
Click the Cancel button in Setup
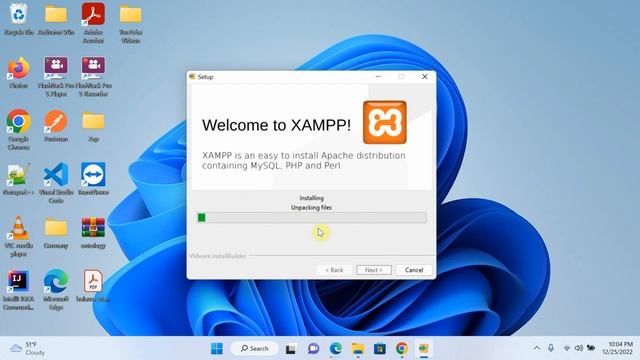tap(414, 270)
